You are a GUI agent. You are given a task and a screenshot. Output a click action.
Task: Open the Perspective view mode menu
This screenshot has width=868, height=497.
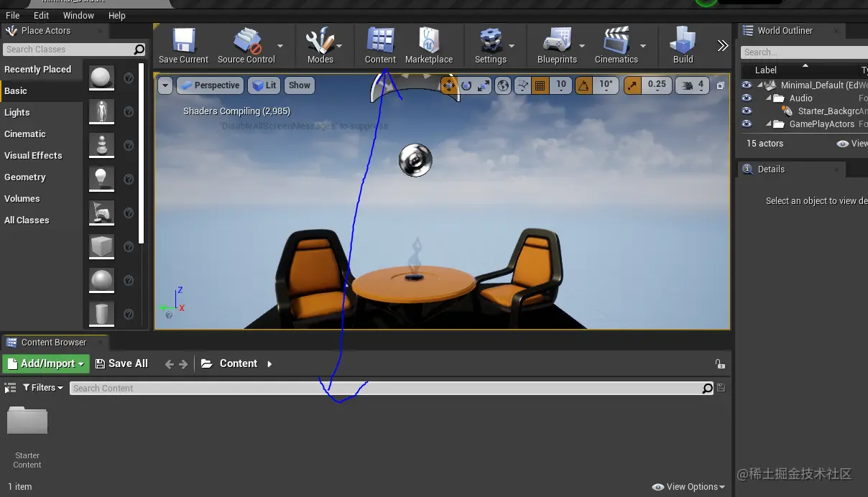click(210, 85)
